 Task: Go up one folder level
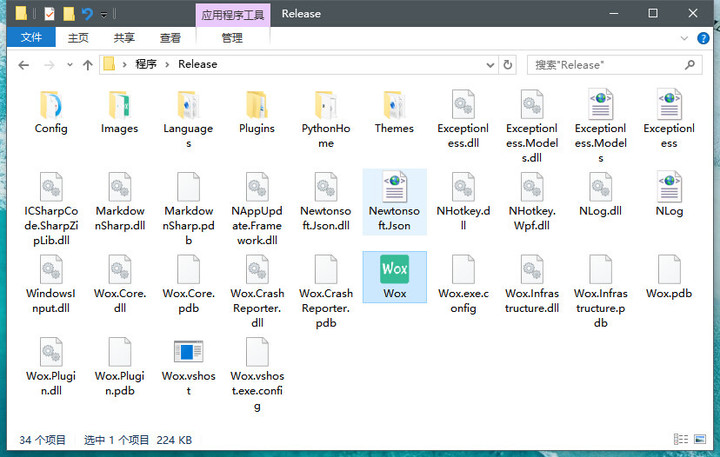[87, 65]
